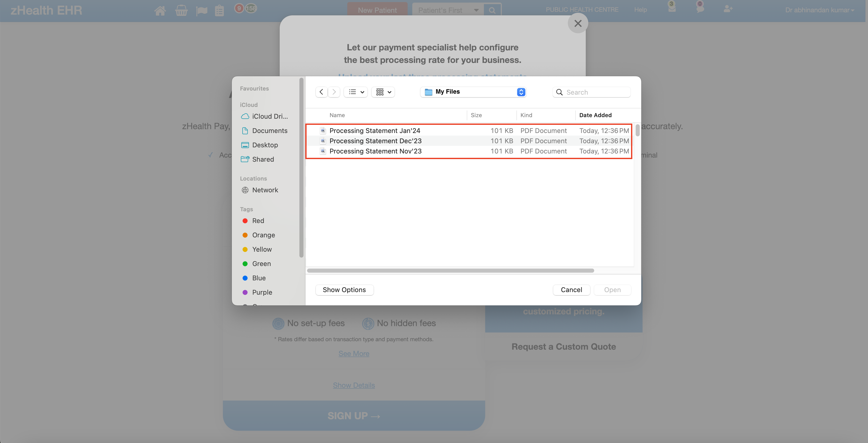Sort files by Name column

(337, 115)
